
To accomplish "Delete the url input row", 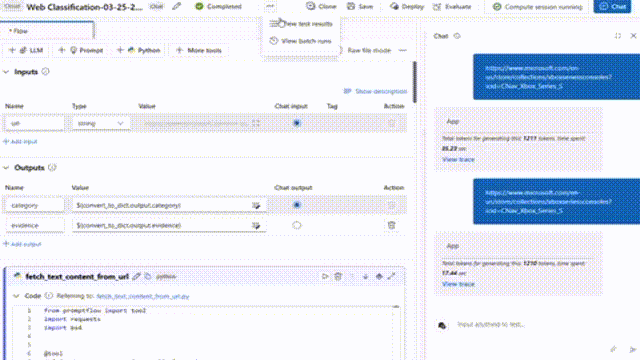I will click(x=391, y=123).
